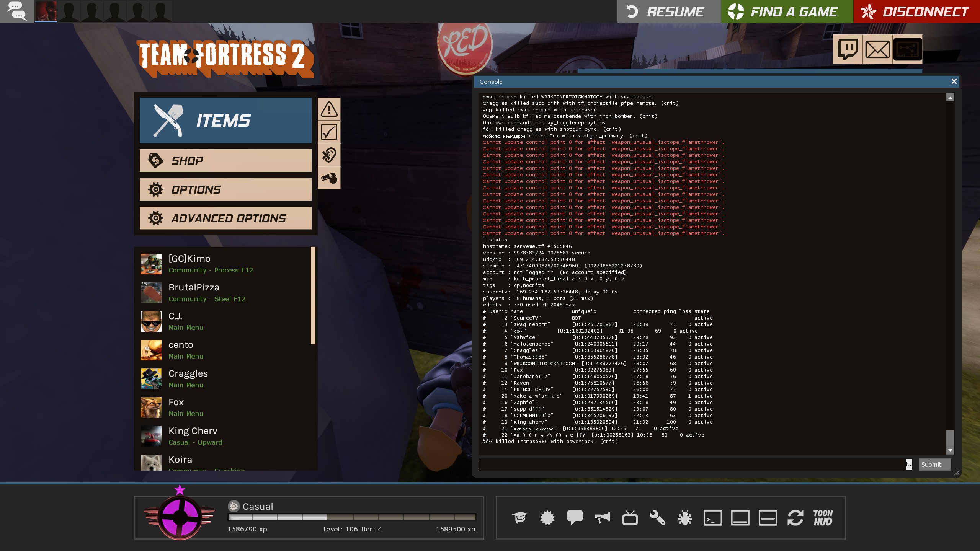
Task: Click the warning triangle alert icon
Action: click(x=329, y=109)
